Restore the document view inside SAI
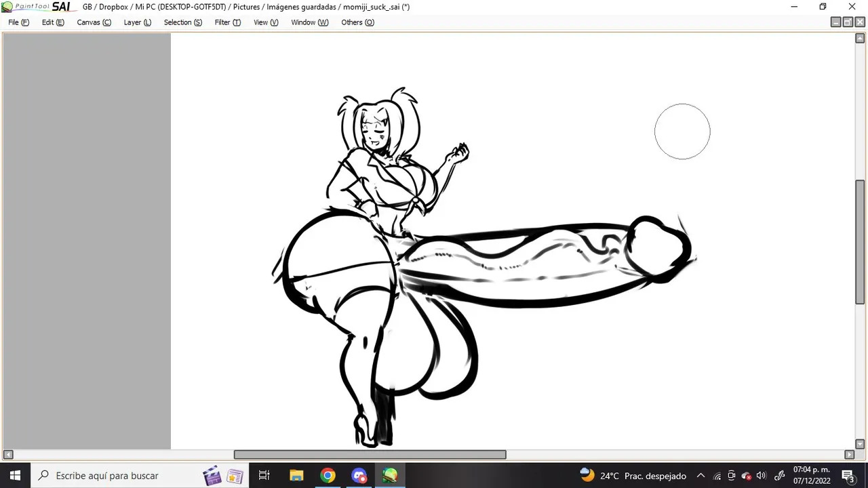Screen dimensions: 868x488 (848, 22)
